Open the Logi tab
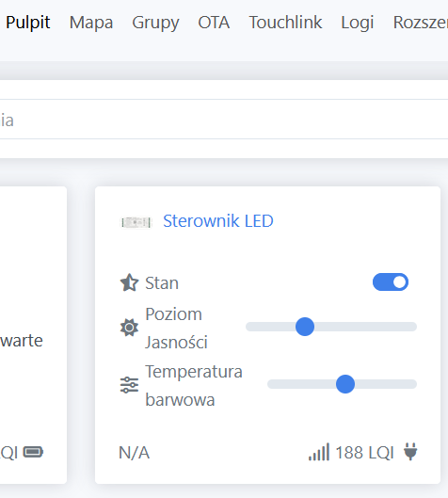This screenshot has width=448, height=498. tap(358, 23)
